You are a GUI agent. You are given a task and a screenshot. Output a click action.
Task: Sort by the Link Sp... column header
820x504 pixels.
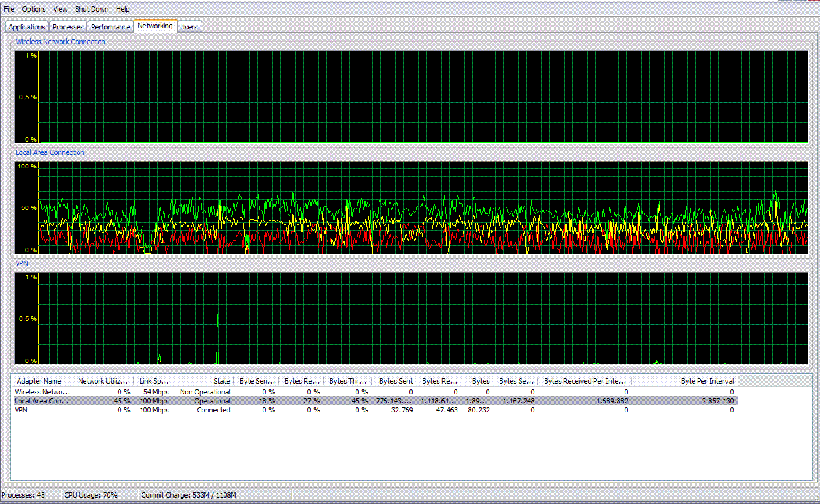click(152, 381)
